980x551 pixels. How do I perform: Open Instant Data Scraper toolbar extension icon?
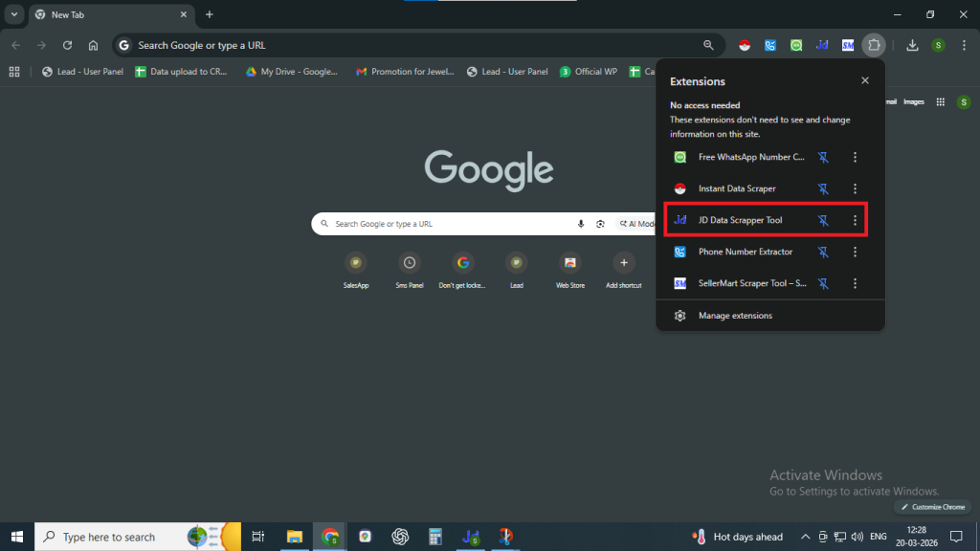coord(745,45)
